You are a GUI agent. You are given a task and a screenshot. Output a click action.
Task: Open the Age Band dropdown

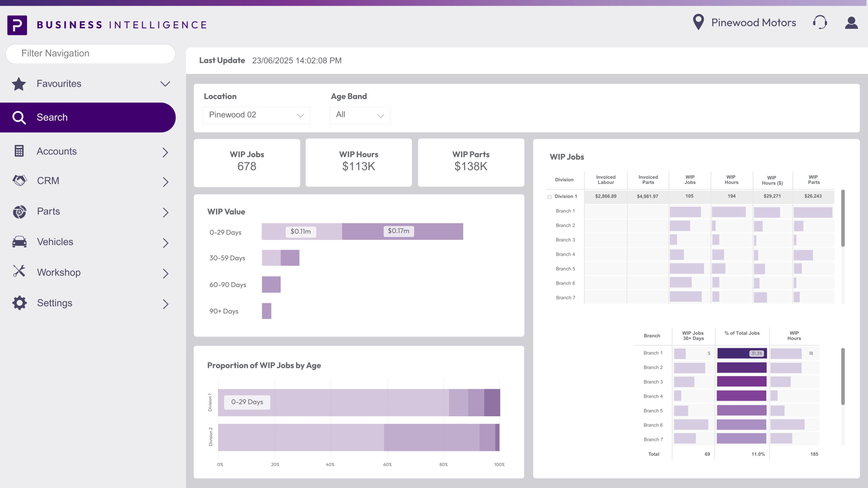coord(360,115)
